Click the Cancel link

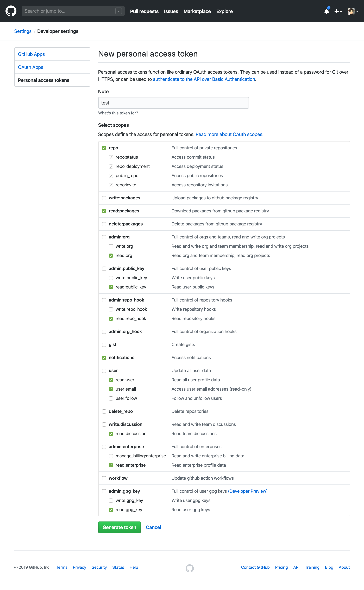(153, 527)
